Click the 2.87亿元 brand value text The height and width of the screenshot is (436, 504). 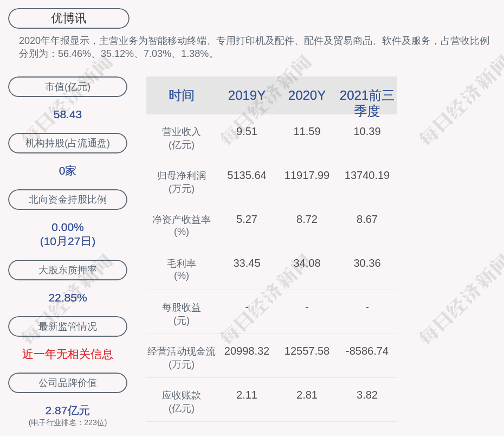coord(68,411)
